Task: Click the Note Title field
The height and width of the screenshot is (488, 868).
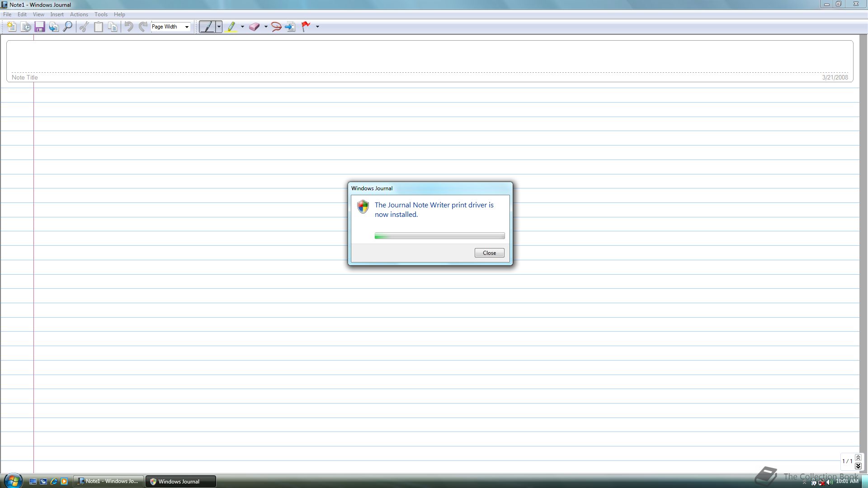Action: pos(429,61)
